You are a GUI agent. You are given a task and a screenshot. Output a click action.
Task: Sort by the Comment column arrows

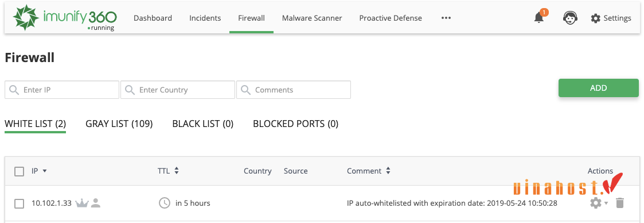[x=388, y=171]
